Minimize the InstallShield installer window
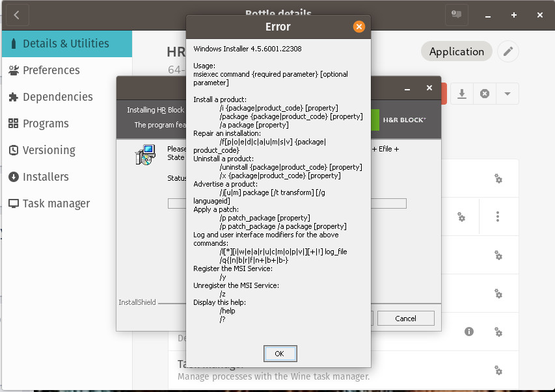 [x=407, y=88]
